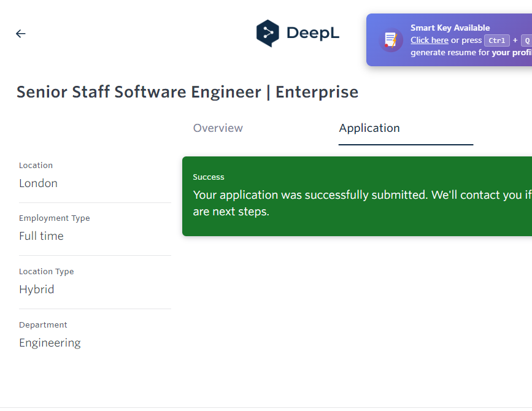
Task: Click the back arrow icon
Action: point(21,34)
